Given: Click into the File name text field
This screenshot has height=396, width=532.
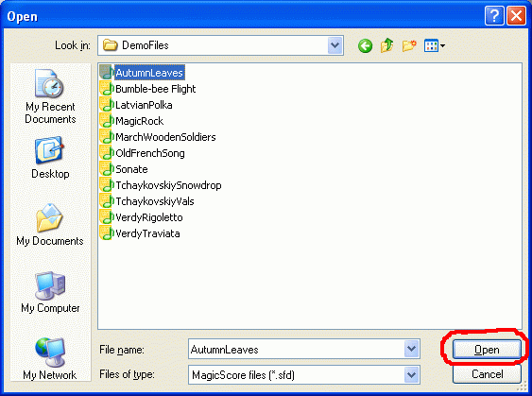Looking at the screenshot, I should (x=297, y=349).
